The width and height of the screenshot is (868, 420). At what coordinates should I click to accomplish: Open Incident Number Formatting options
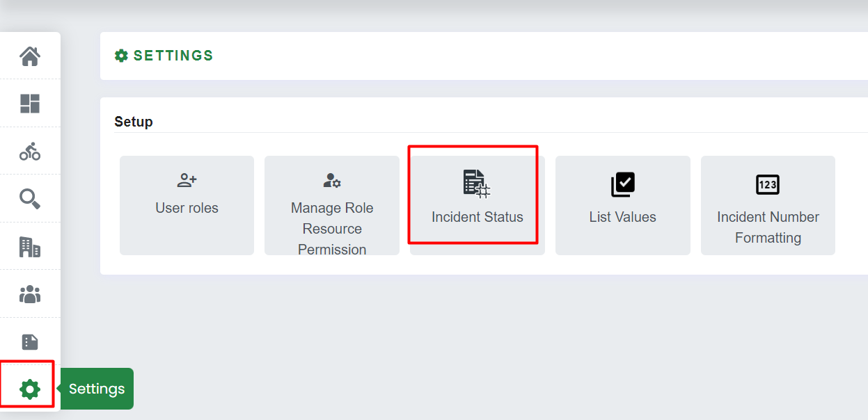click(x=768, y=205)
